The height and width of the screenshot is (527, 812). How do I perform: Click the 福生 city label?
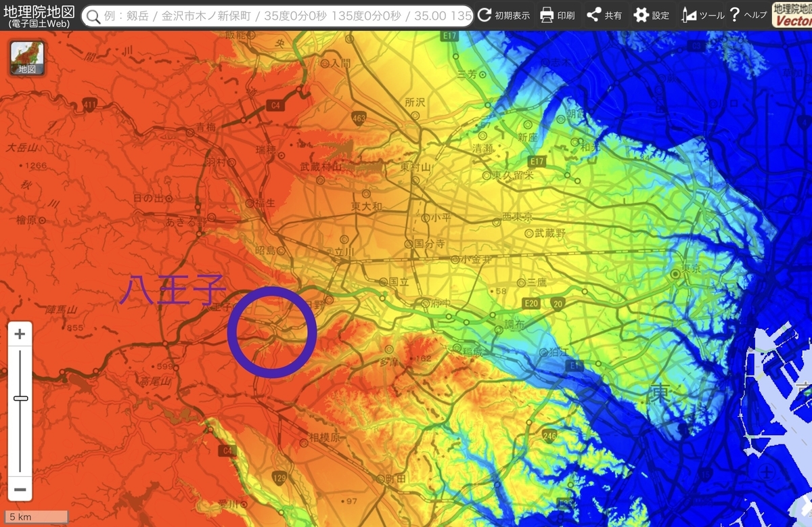click(x=264, y=202)
